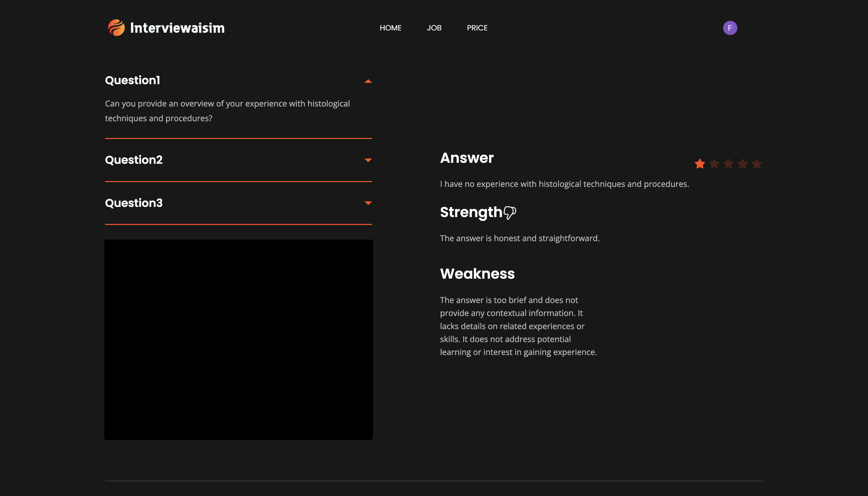Open the JOB menu item
Viewport: 868px width, 496px height.
434,28
